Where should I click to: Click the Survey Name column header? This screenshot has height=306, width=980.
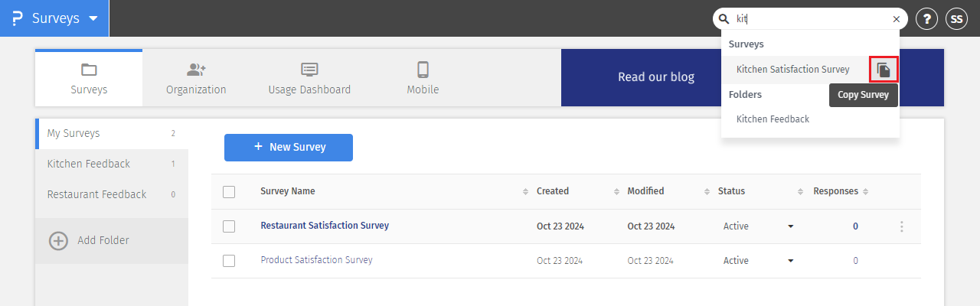(288, 191)
